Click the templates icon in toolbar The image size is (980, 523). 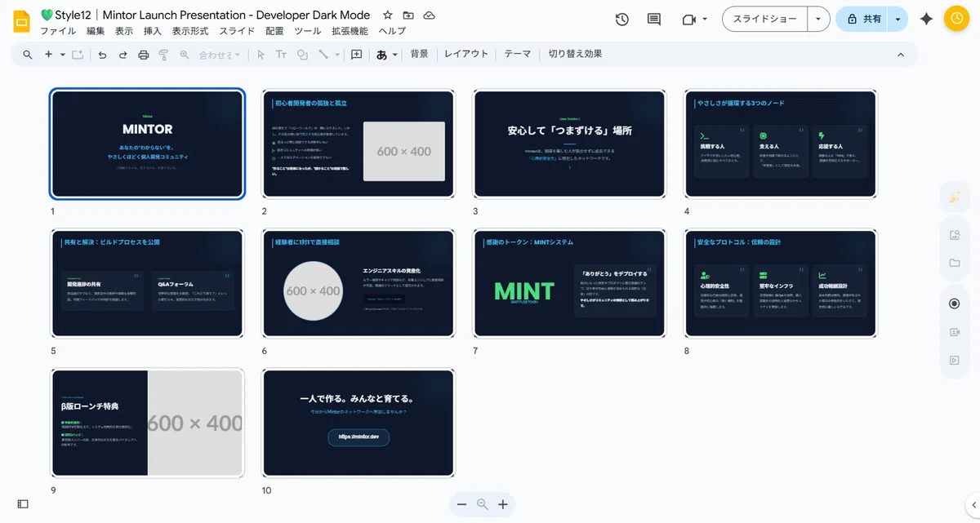coord(78,55)
